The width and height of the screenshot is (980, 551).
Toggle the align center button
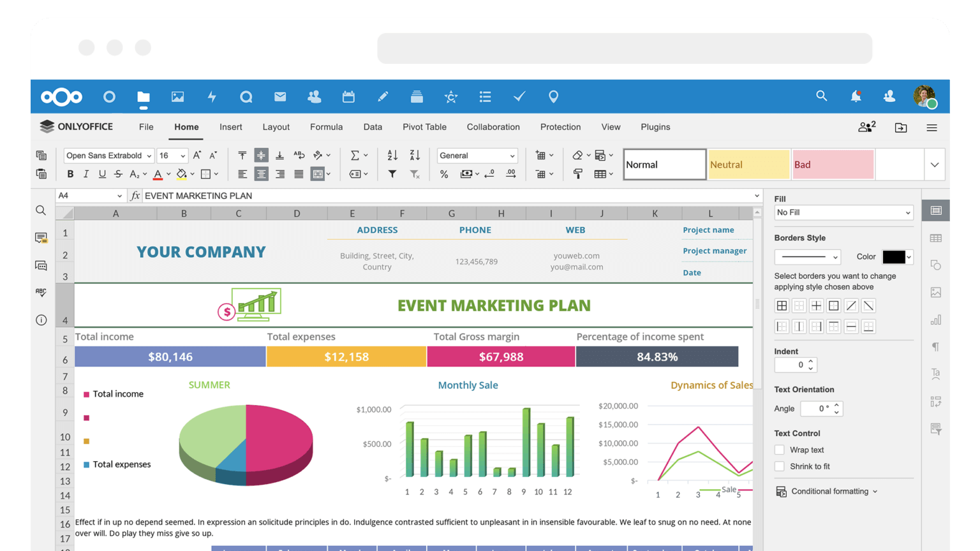[x=261, y=174]
